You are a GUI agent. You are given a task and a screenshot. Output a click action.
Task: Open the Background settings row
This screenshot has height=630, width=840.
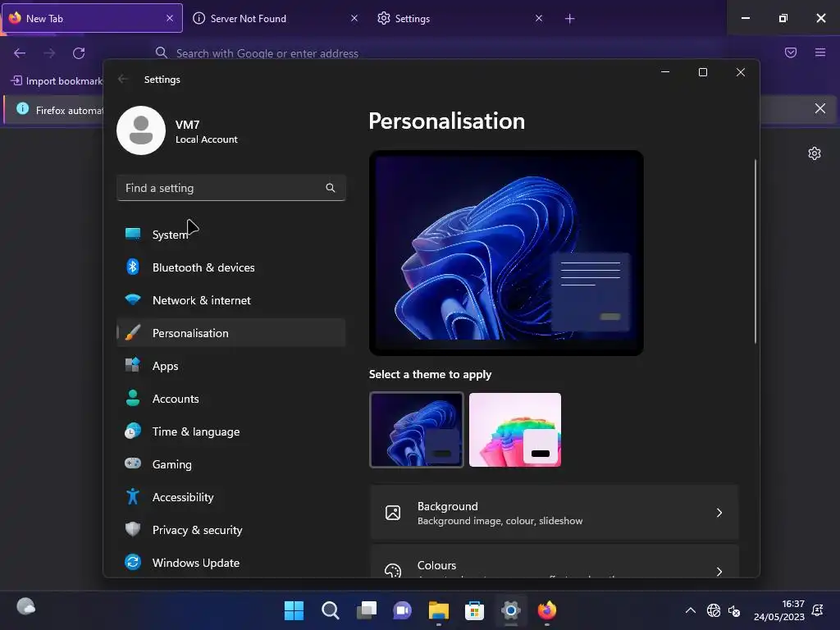coord(554,513)
